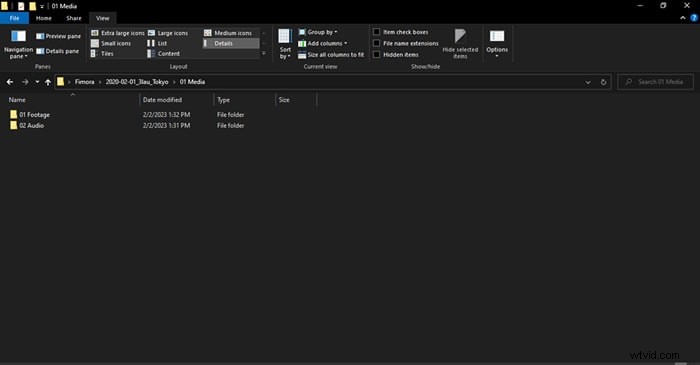
Task: Switch to Tiles layout
Action: (102, 54)
